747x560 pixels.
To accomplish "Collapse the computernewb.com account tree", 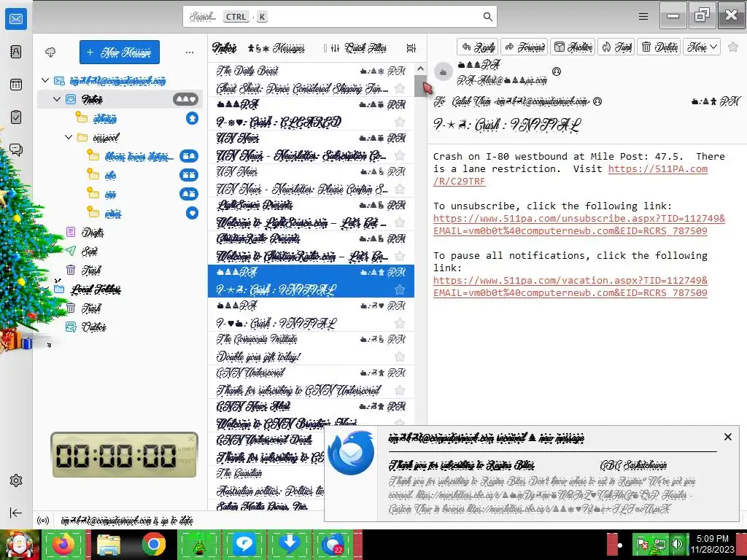I will pyautogui.click(x=45, y=80).
